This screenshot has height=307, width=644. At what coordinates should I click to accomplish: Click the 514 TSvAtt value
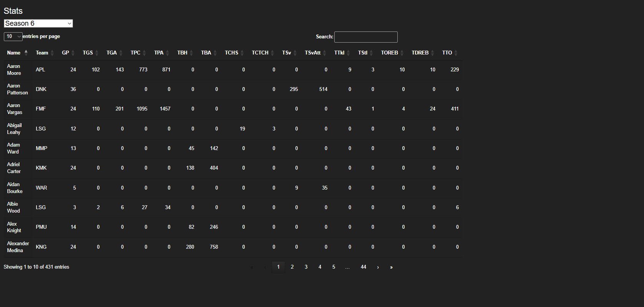click(x=324, y=89)
